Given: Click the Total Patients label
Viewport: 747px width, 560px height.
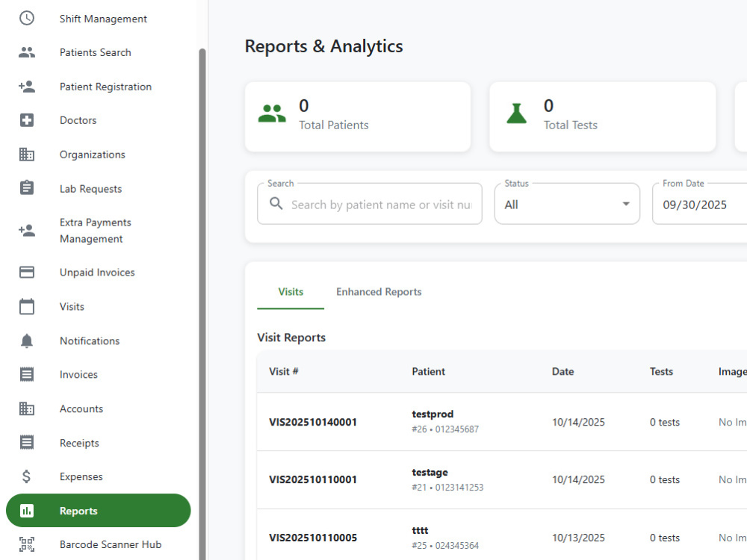Looking at the screenshot, I should coord(333,125).
